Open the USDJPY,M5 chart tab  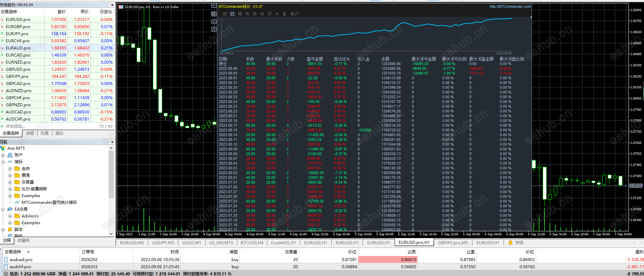(163, 242)
